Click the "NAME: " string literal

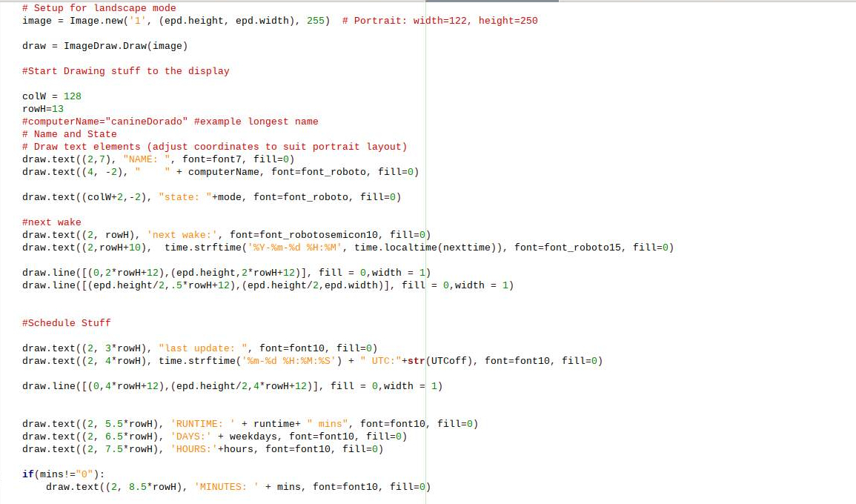147,159
